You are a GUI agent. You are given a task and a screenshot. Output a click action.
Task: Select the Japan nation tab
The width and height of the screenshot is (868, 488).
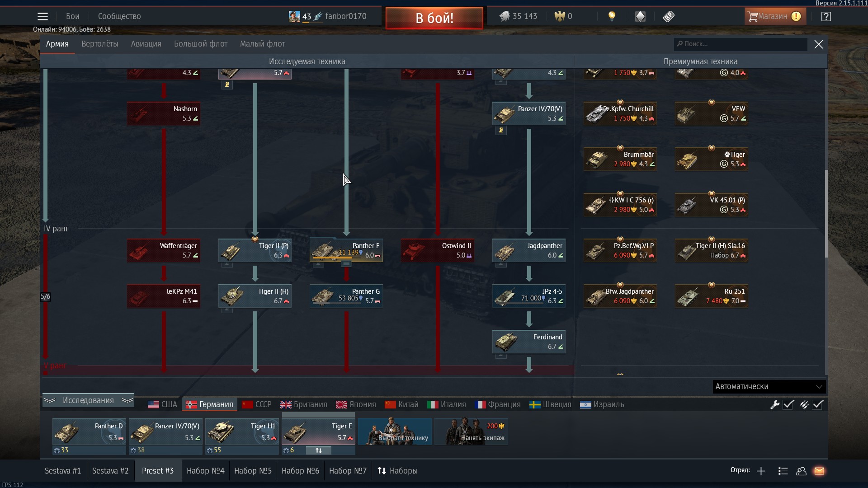tap(356, 404)
